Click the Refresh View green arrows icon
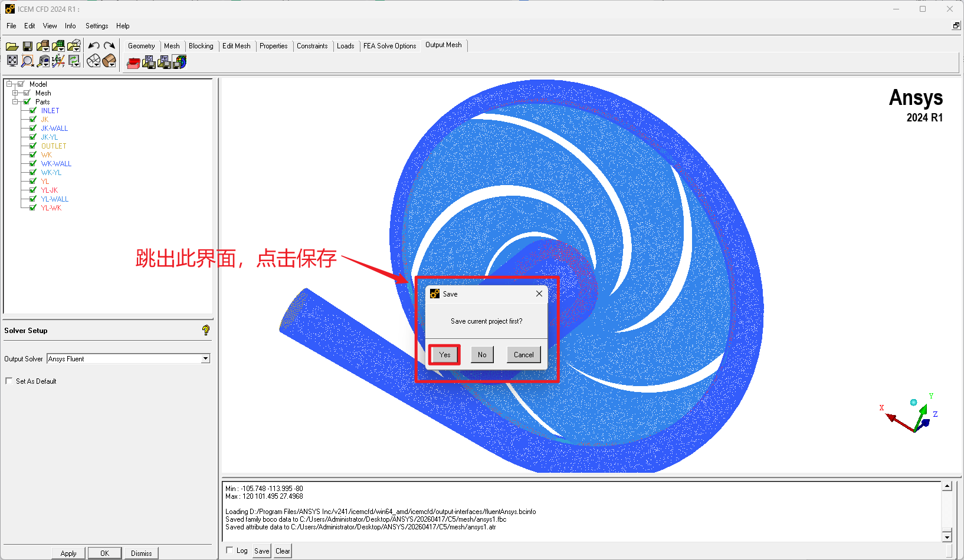The height and width of the screenshot is (560, 964). tap(73, 60)
